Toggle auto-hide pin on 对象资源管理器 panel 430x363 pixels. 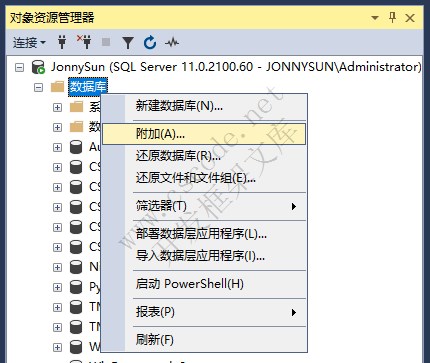tap(393, 17)
